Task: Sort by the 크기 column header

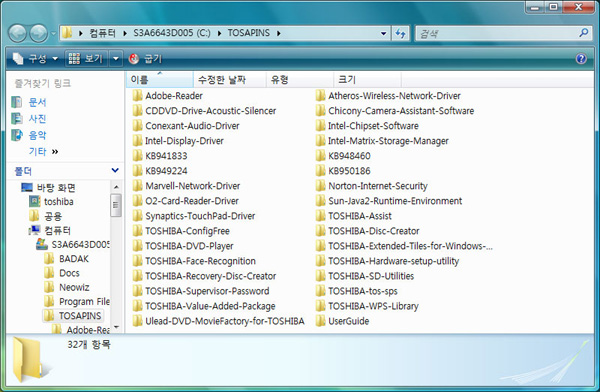Action: [x=367, y=80]
